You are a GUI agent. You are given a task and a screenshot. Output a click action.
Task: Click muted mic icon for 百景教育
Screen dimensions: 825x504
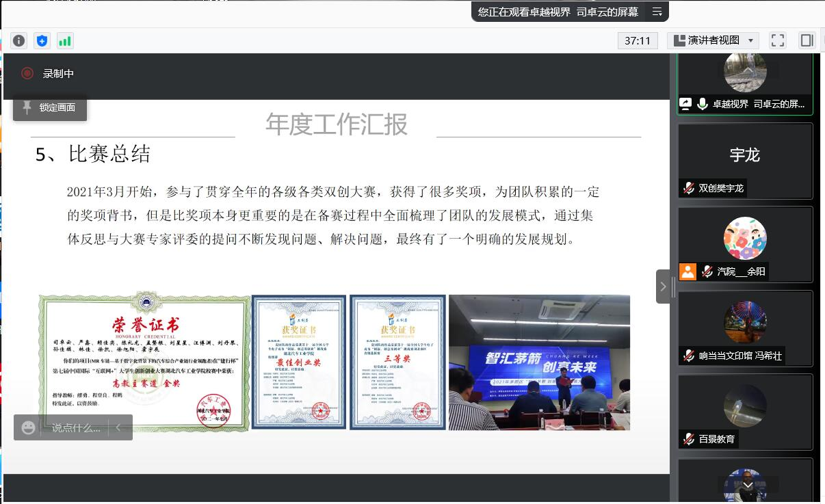tap(688, 439)
